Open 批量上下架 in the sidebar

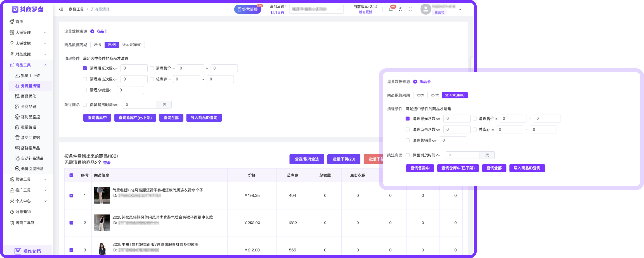(30, 76)
